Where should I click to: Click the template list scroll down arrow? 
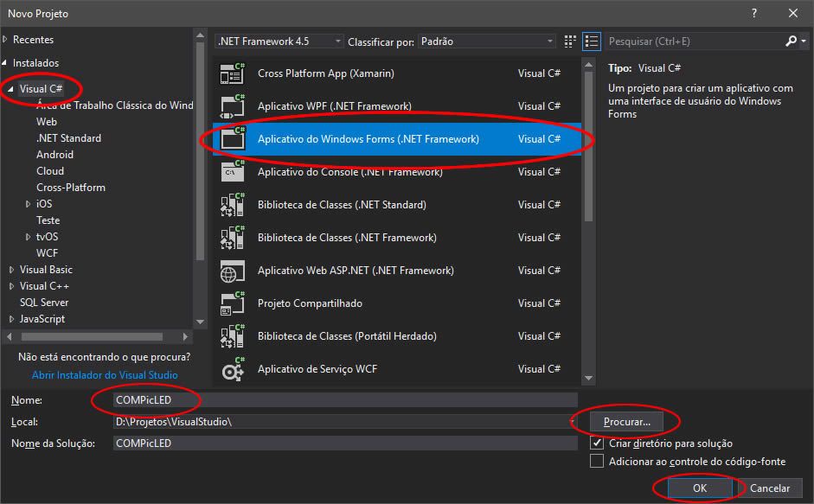[588, 378]
